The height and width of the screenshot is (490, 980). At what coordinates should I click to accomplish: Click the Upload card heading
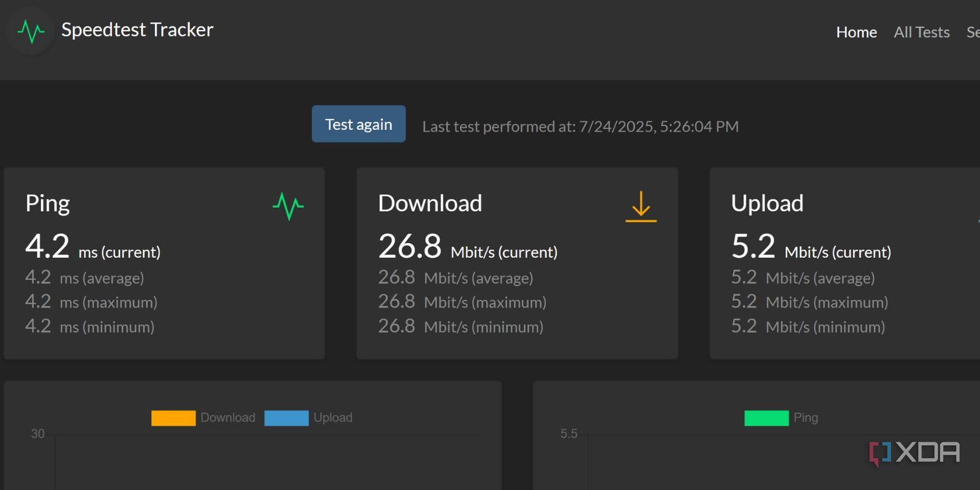pos(767,203)
